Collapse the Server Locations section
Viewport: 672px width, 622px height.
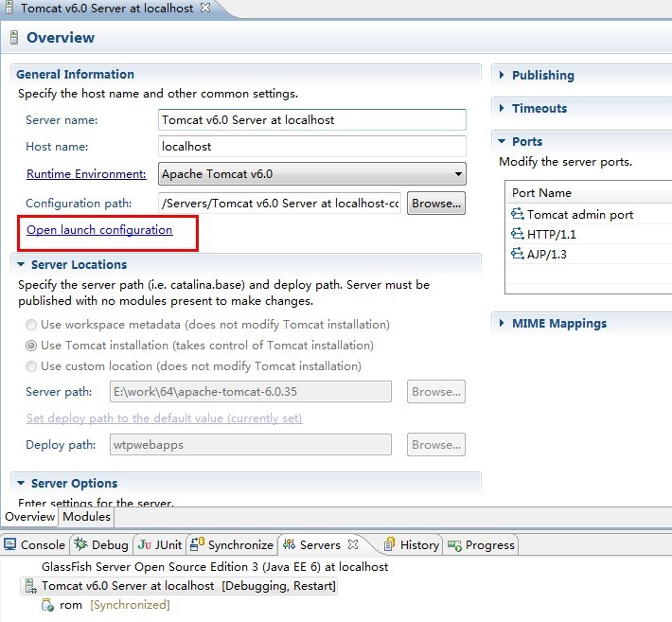click(x=21, y=264)
